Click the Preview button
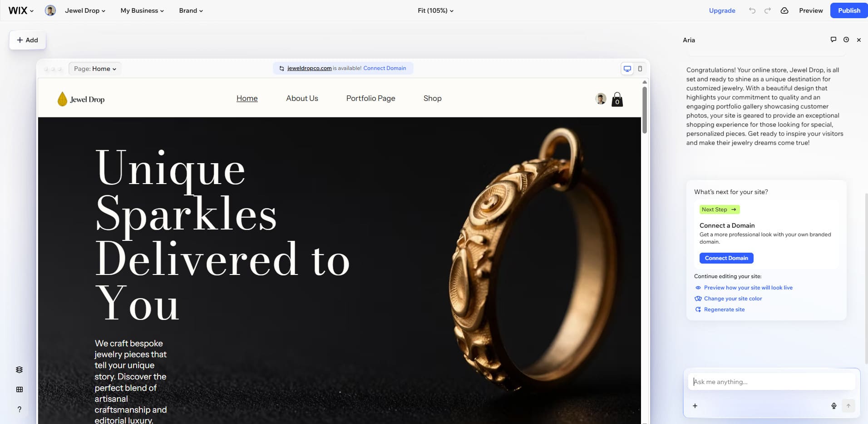This screenshot has height=424, width=868. point(811,10)
